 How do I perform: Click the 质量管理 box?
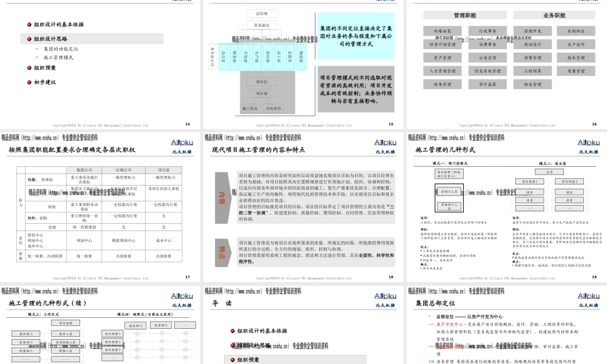(576, 71)
